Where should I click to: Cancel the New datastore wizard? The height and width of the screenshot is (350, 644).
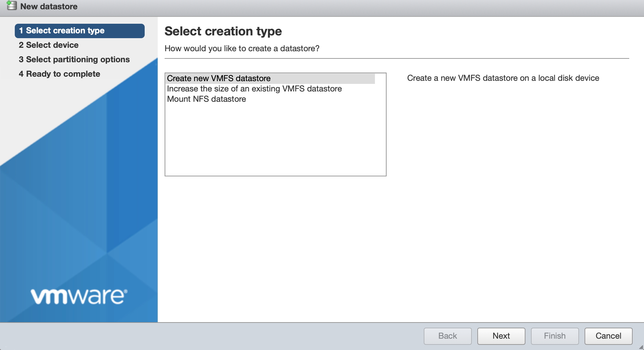coord(608,336)
